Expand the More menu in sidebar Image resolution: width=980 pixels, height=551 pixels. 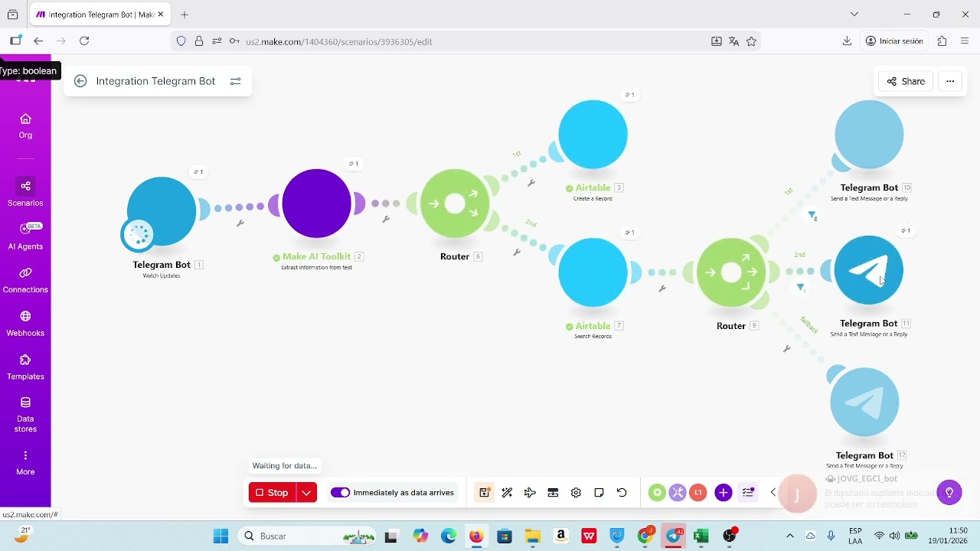pos(25,463)
